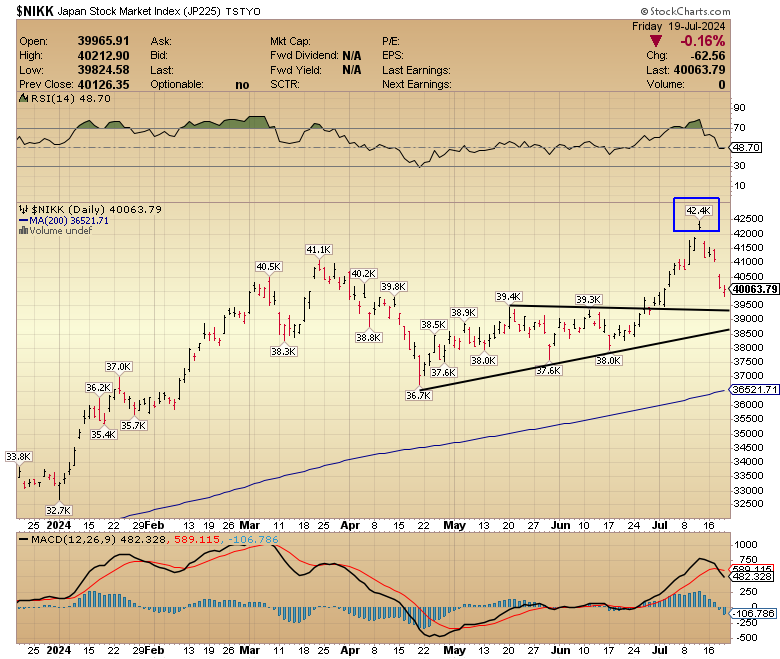The height and width of the screenshot is (659, 780).
Task: Open the StockCharts.com attribution link
Action: tap(685, 11)
